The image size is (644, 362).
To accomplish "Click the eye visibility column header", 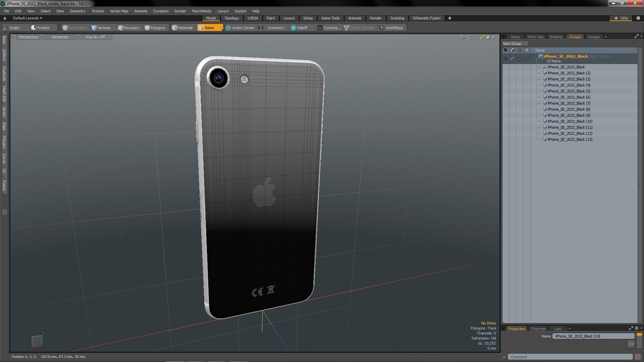I will [505, 50].
